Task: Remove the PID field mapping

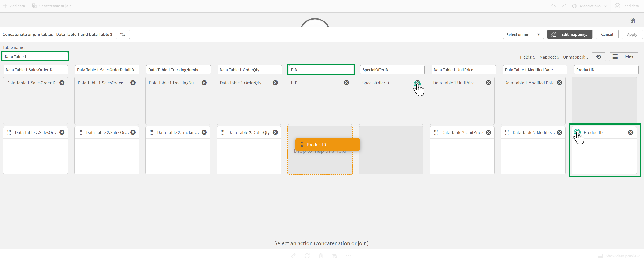Action: click(x=346, y=83)
